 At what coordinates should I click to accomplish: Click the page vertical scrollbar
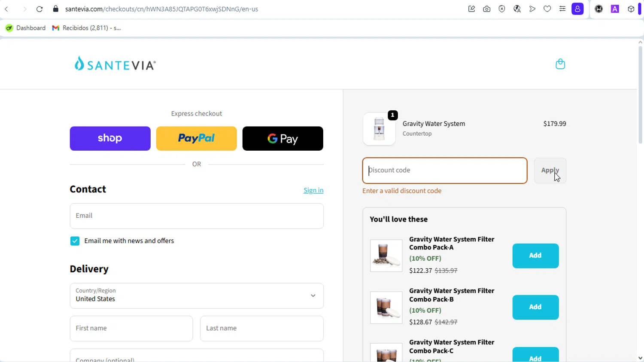pos(640,94)
